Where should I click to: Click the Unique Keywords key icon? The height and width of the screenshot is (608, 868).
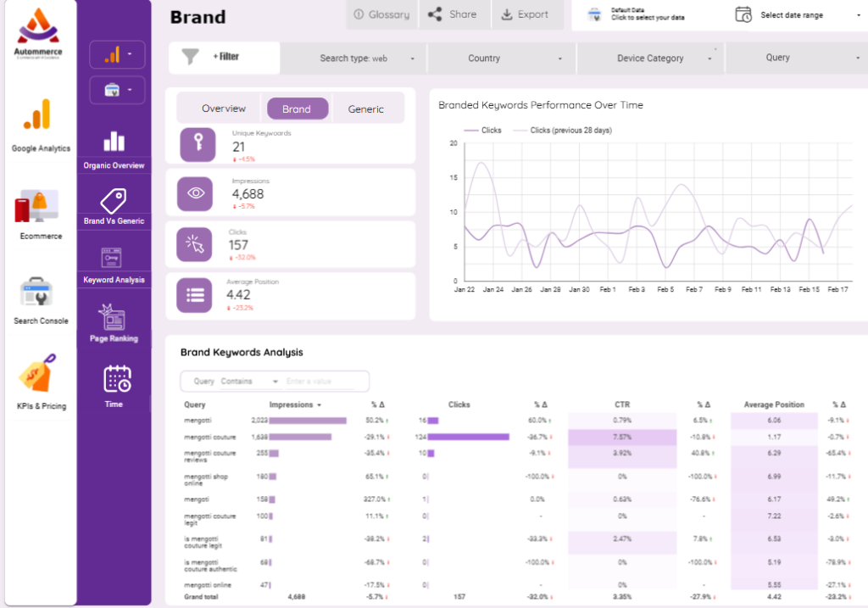(198, 144)
